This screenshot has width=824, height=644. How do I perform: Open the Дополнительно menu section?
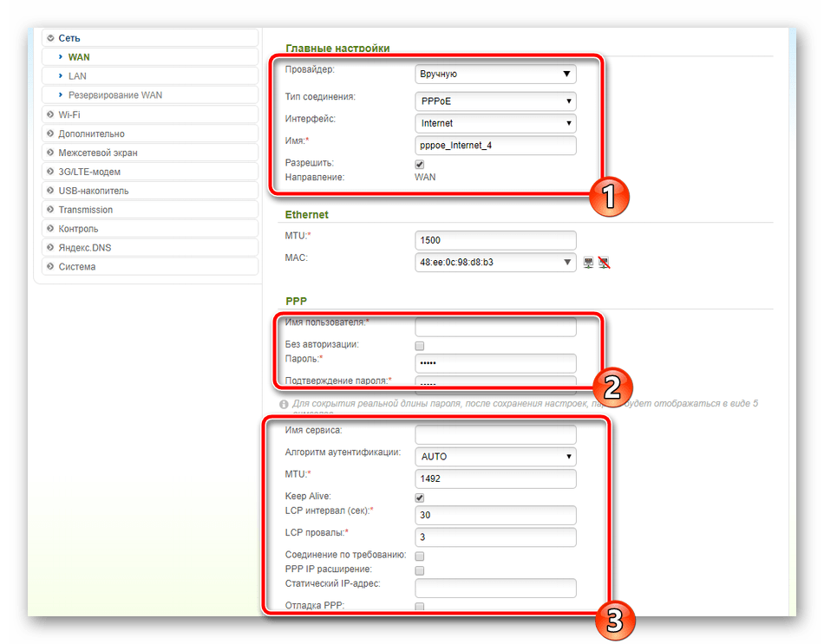(150, 133)
